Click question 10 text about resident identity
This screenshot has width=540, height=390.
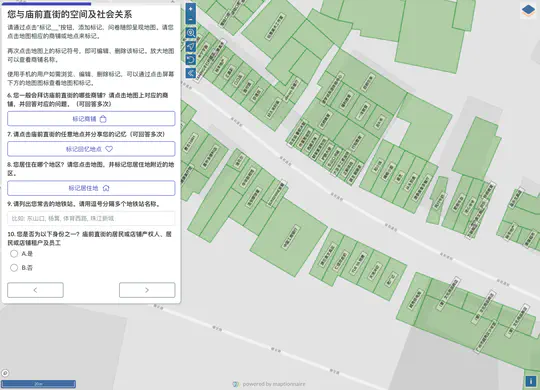pos(90,238)
